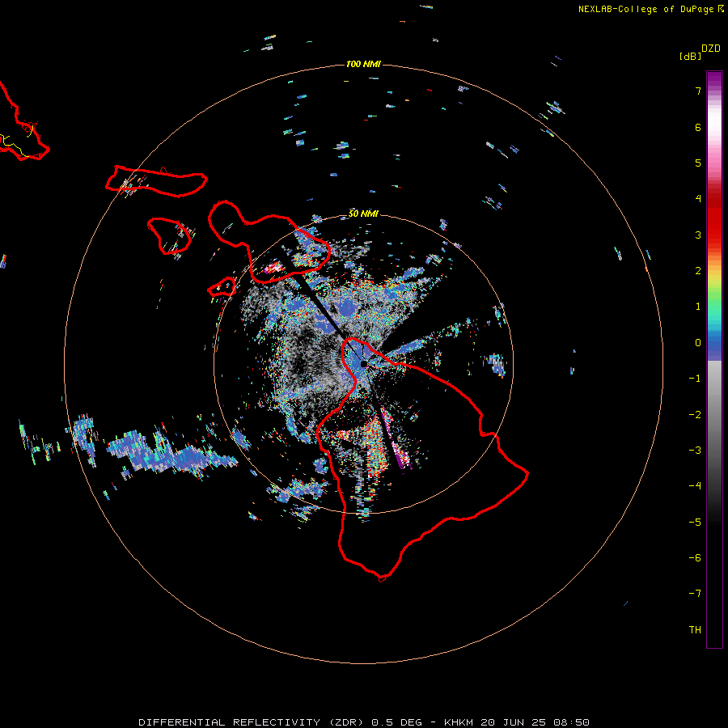Click the 0.5 DEG elevation text
This screenshot has width=728, height=728.
click(x=397, y=722)
